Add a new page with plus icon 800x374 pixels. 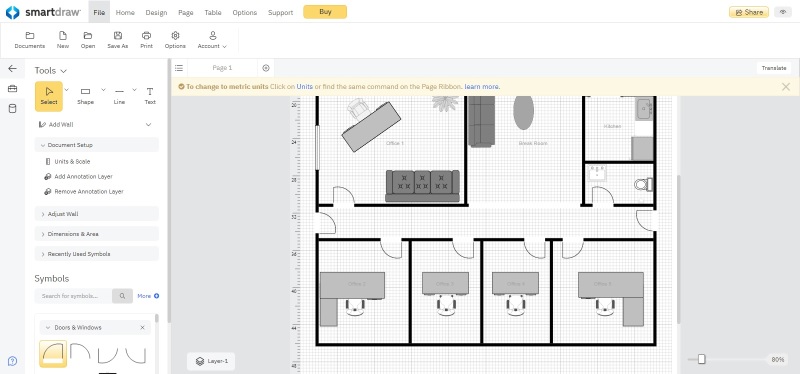pos(266,68)
